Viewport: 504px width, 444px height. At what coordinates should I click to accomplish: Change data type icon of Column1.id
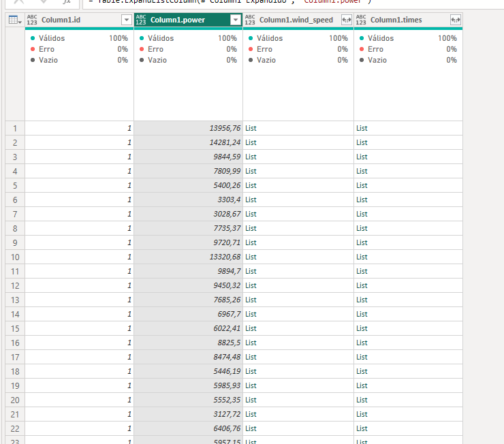click(x=32, y=20)
